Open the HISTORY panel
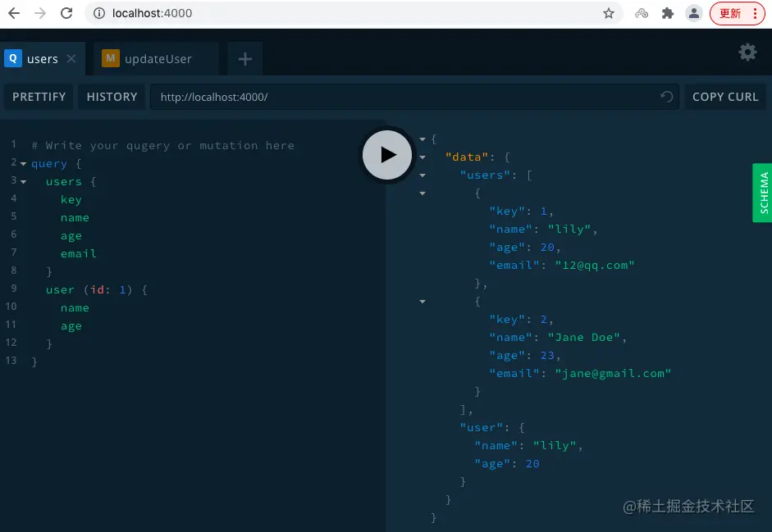This screenshot has width=772, height=532. (112, 97)
